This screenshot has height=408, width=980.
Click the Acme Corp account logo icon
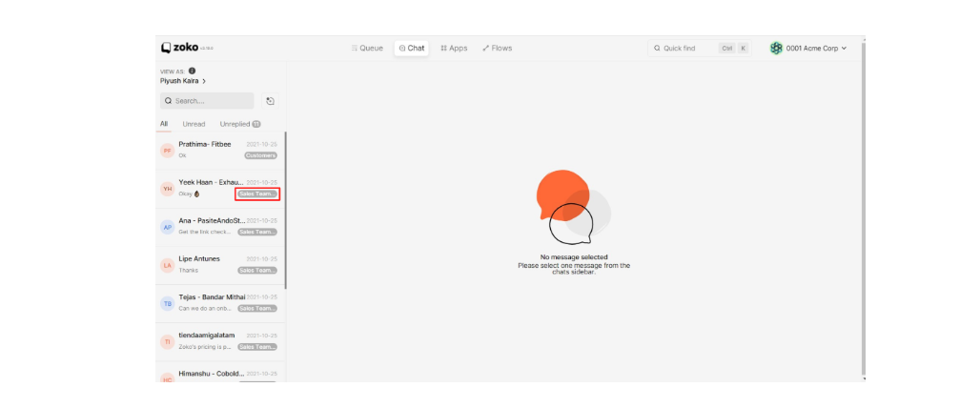coord(776,48)
